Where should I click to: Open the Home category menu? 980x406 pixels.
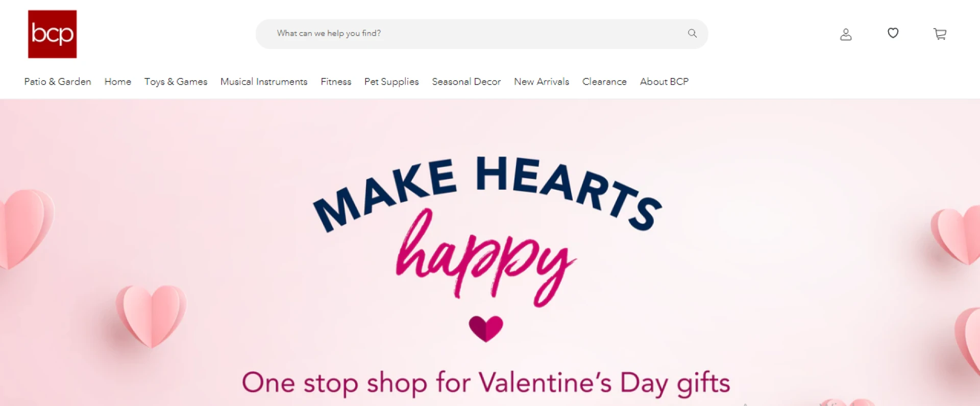click(x=118, y=82)
